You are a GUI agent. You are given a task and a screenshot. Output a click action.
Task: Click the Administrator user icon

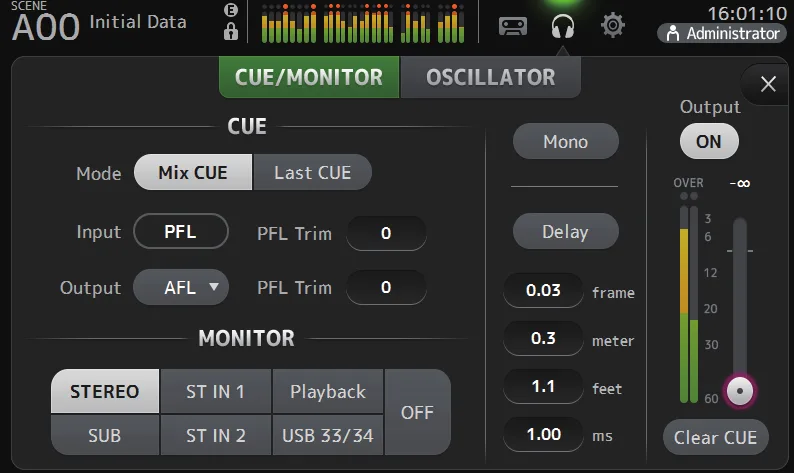tap(672, 33)
